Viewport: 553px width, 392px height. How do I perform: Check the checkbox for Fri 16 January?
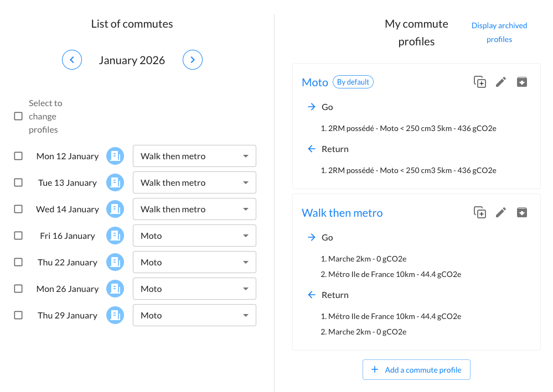[x=18, y=236]
